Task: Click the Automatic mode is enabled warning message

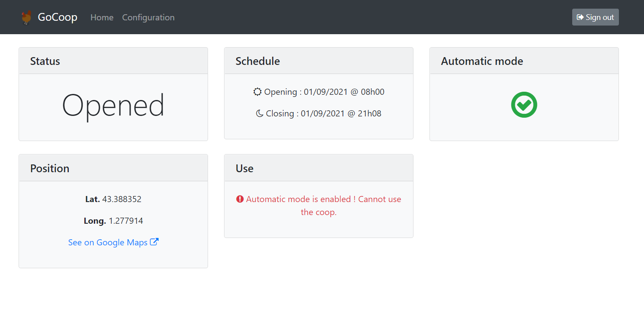Action: click(x=319, y=206)
